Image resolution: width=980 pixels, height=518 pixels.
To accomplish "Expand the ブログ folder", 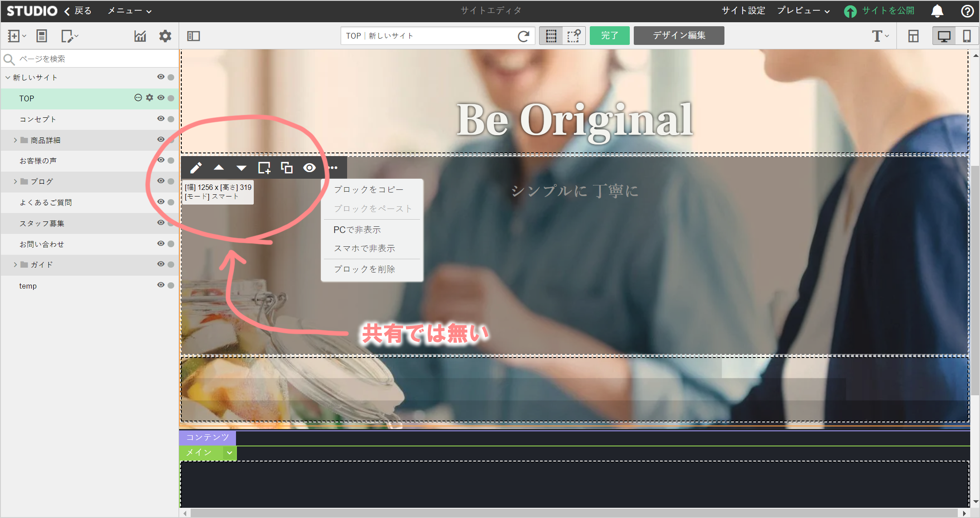I will (15, 181).
